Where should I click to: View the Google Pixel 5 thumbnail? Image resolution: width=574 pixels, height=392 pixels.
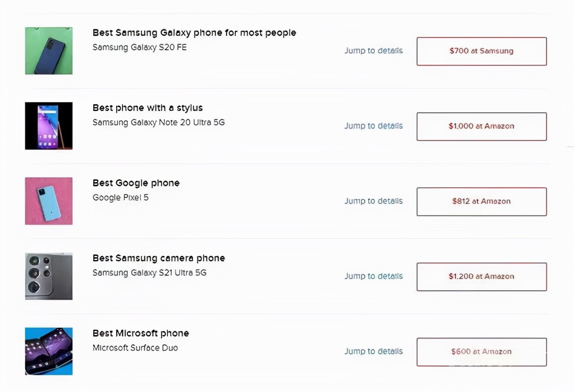48,201
